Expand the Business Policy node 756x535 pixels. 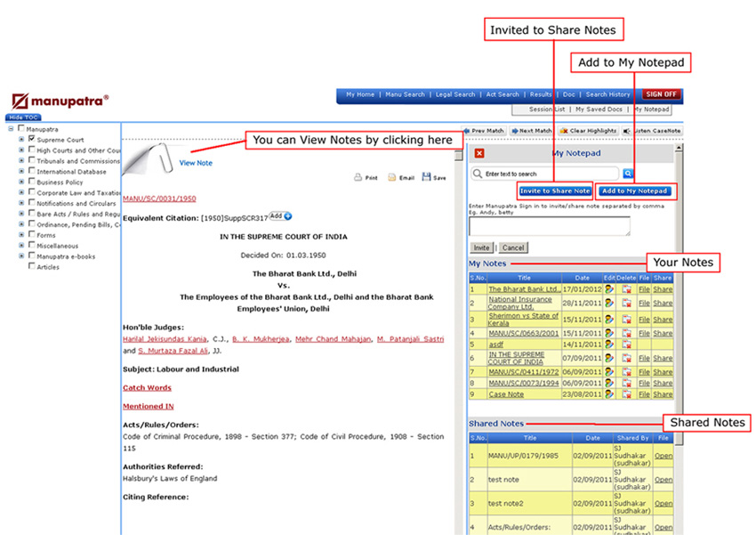click(x=21, y=182)
